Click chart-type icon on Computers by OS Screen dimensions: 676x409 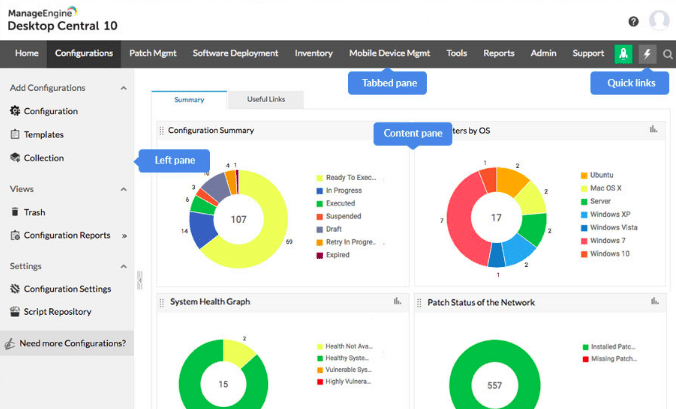[654, 129]
